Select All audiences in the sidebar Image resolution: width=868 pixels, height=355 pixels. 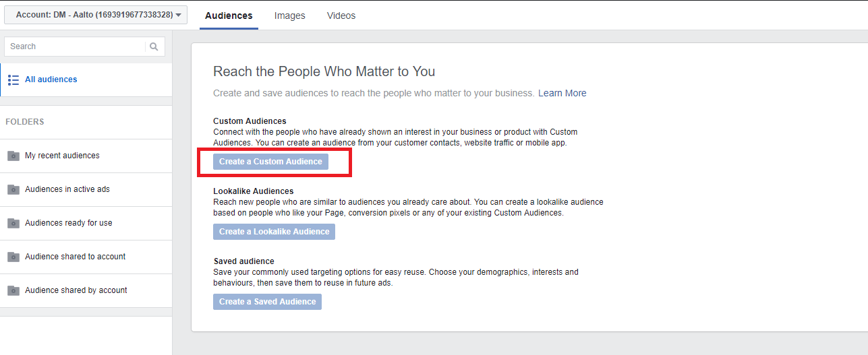tap(86, 79)
